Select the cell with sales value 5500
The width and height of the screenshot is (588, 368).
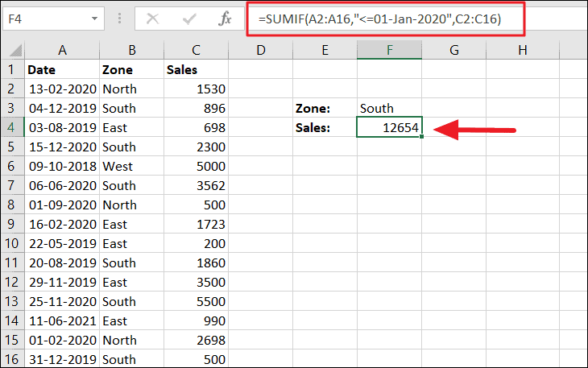[x=196, y=302]
